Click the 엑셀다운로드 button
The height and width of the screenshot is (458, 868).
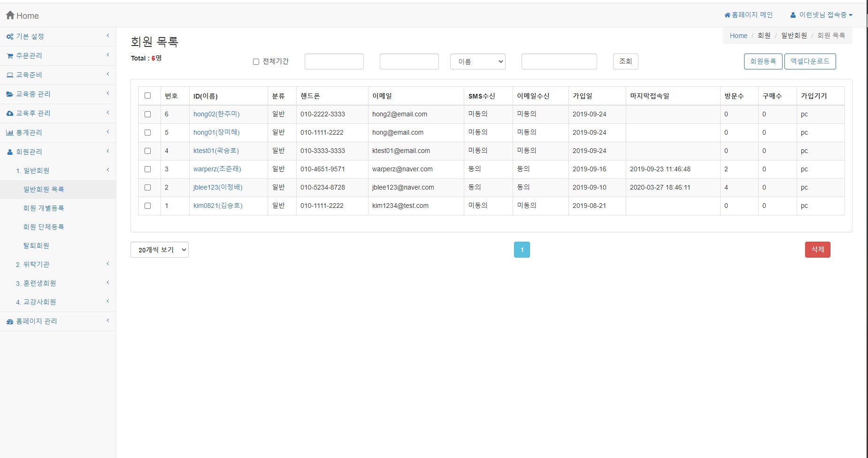click(810, 61)
